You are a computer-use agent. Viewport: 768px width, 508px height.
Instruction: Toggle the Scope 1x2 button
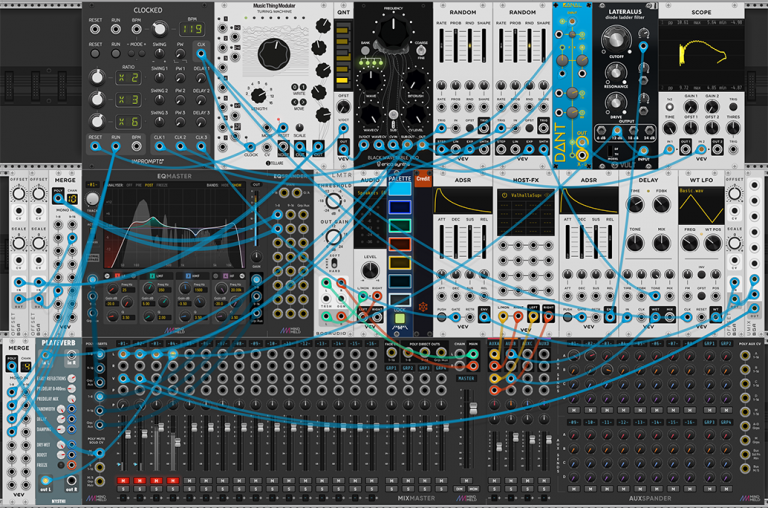(x=669, y=107)
